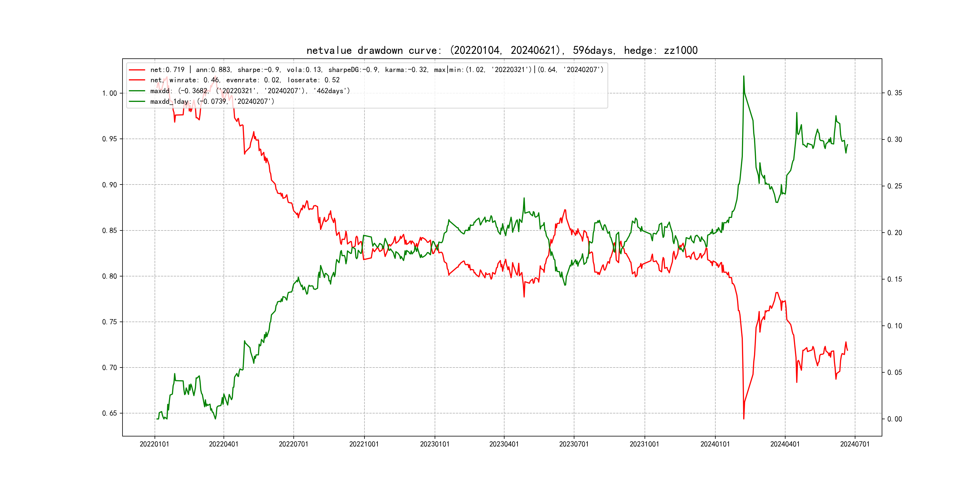
Task: Click x-axis tick label 20230401
Action: pos(504,444)
